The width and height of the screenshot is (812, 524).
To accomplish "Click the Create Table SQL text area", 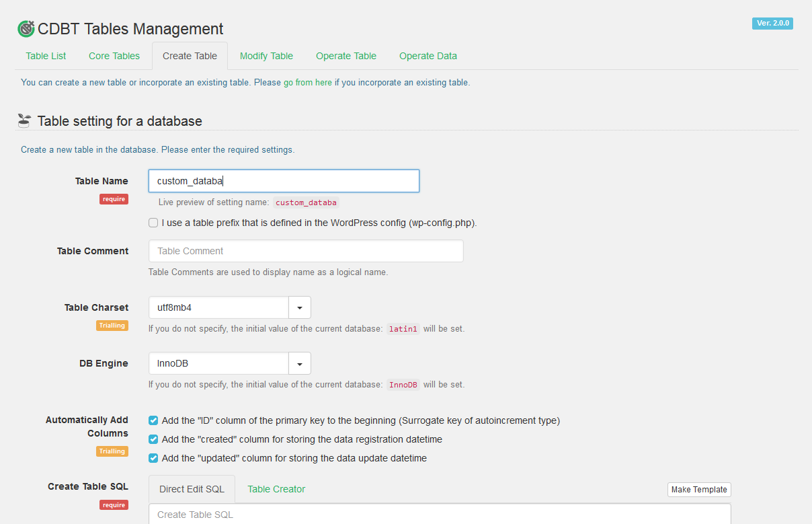I will click(440, 515).
